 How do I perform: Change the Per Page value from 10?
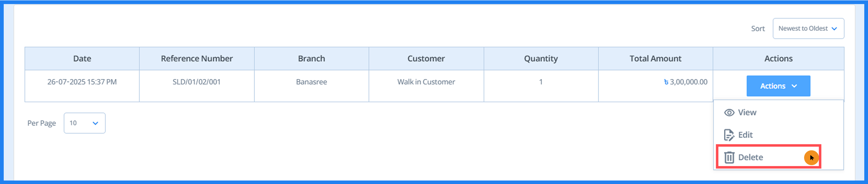click(84, 123)
